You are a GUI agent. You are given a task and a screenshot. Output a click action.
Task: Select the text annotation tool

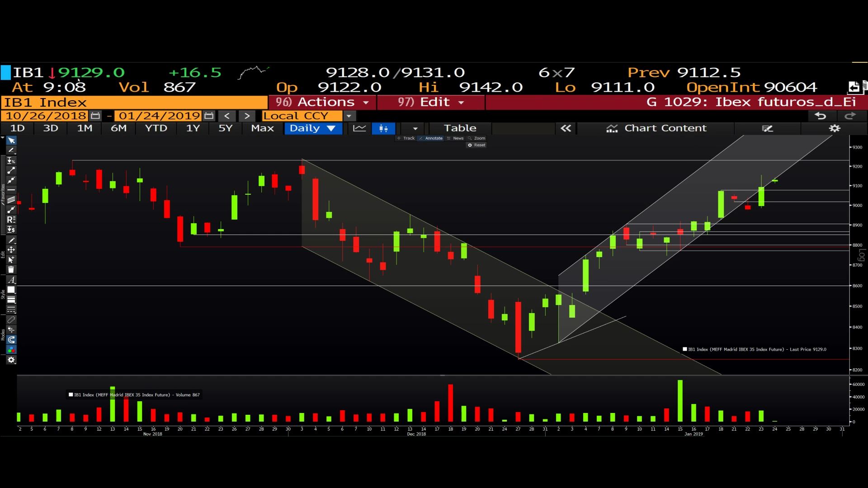pos(11,280)
